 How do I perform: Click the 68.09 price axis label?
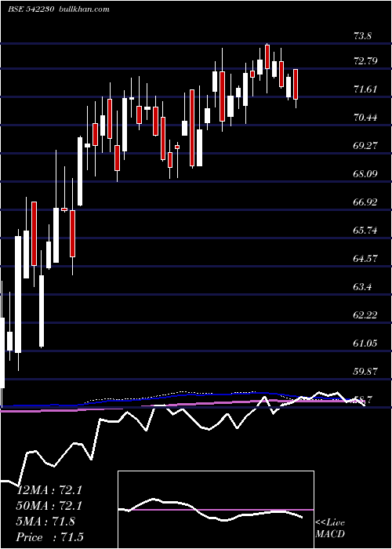point(365,173)
